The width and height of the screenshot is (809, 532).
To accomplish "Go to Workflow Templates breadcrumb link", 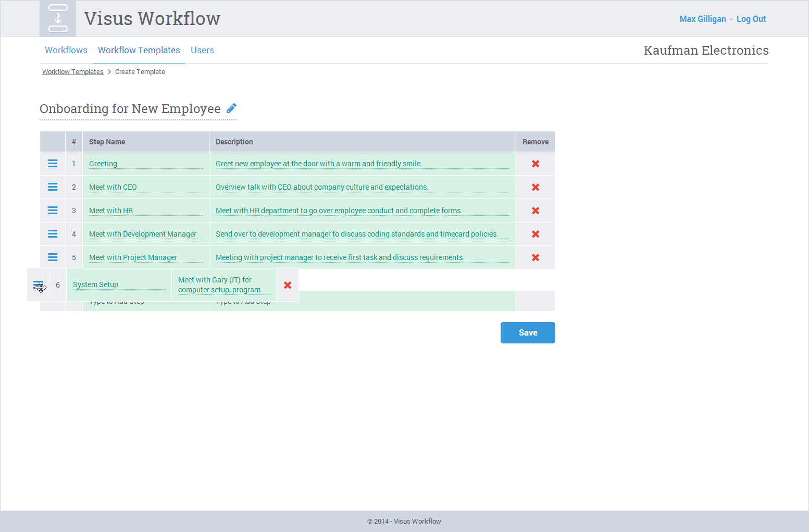I will [73, 72].
